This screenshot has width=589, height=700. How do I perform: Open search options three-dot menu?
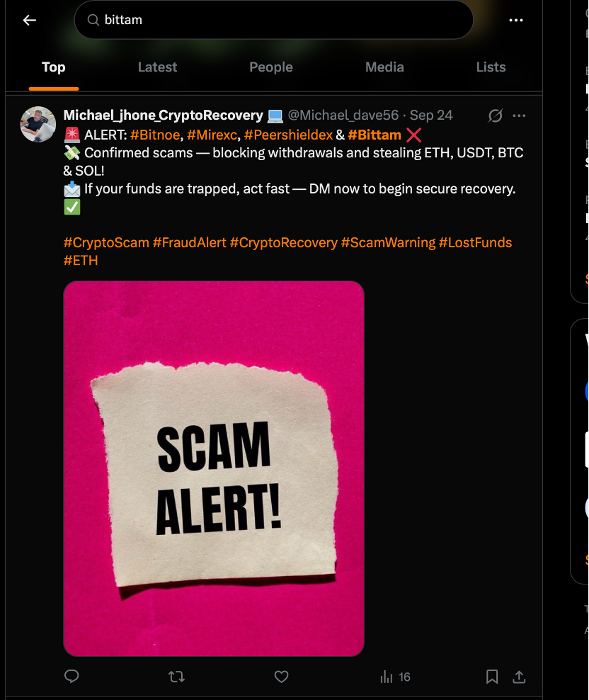pos(516,20)
